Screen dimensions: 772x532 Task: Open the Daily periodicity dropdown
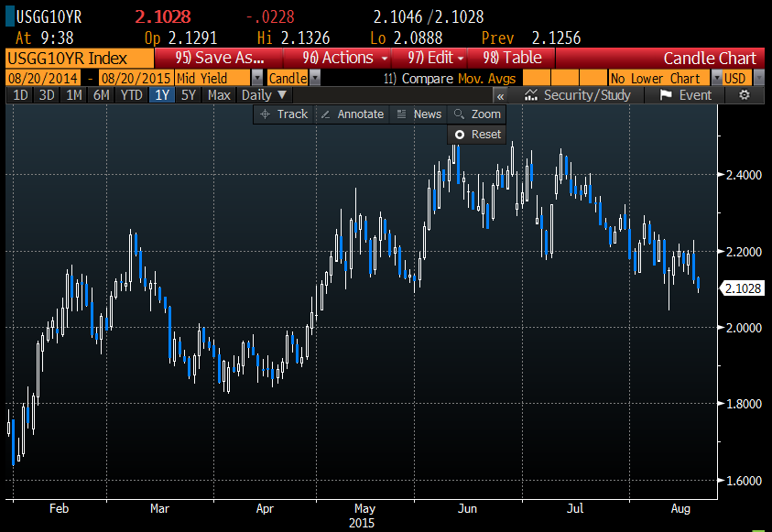(x=265, y=95)
